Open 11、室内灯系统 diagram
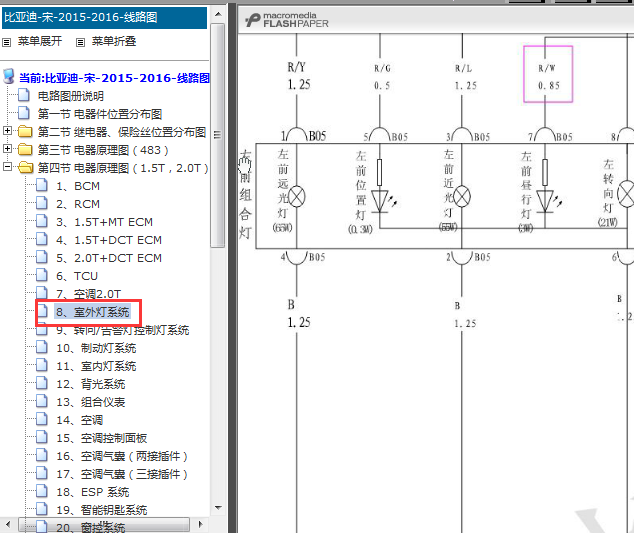 point(96,366)
